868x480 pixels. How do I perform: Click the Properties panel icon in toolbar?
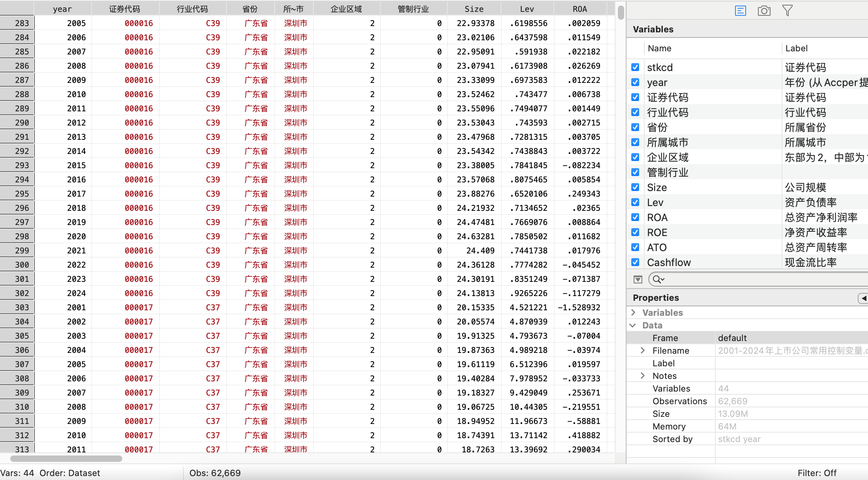click(x=741, y=11)
